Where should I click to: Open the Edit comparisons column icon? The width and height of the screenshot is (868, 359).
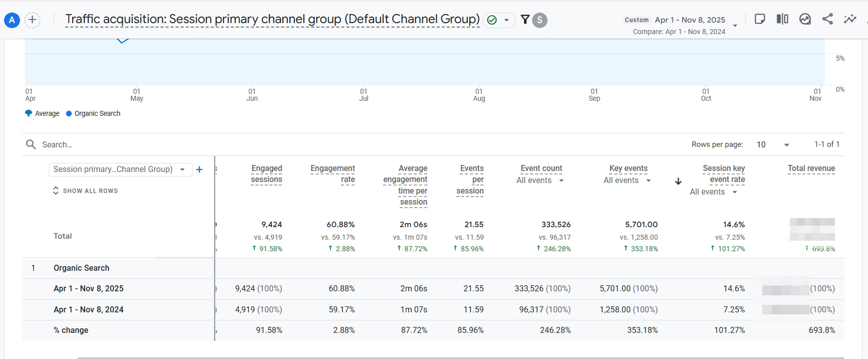click(782, 19)
